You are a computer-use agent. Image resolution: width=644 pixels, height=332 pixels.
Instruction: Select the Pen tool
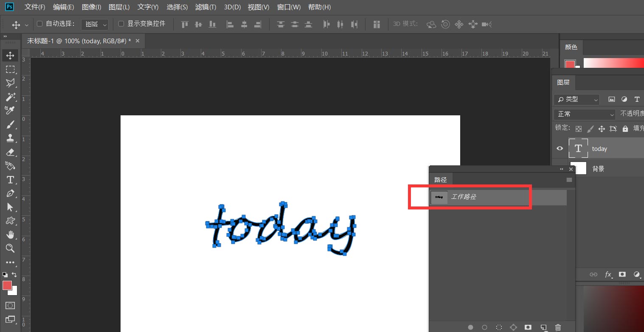(10, 193)
